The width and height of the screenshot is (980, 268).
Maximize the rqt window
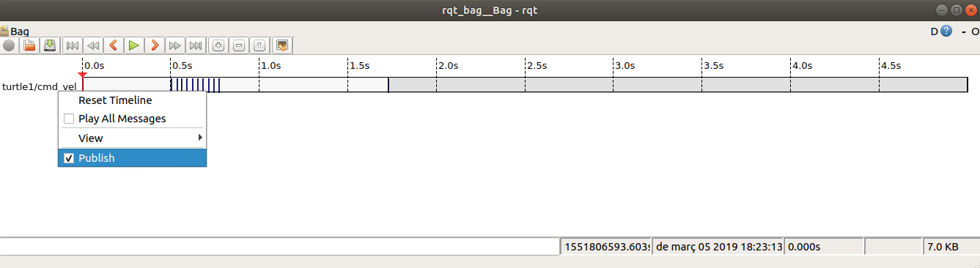tap(956, 10)
